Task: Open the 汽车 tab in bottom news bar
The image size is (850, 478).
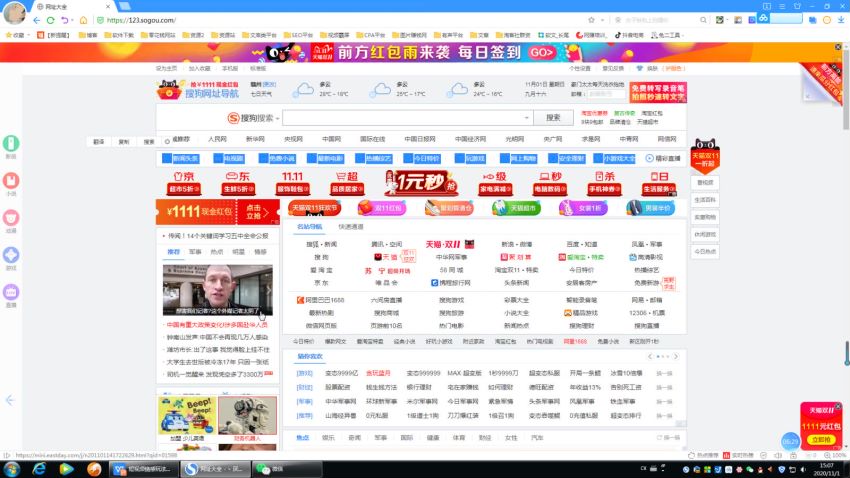Action: (537, 438)
